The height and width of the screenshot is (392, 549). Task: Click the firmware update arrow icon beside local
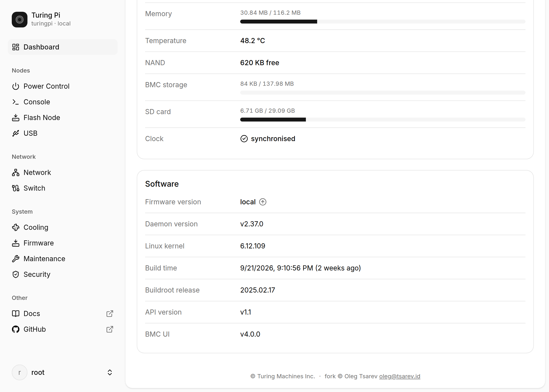point(263,202)
